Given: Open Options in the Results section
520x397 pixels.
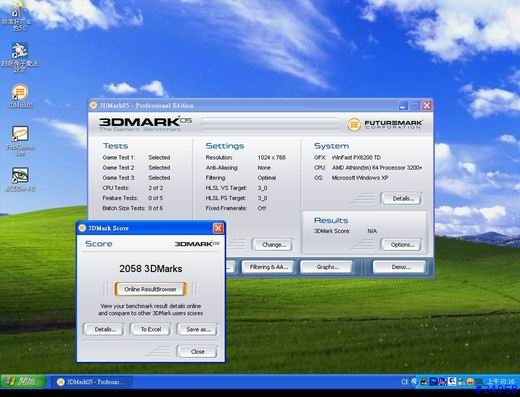Looking at the screenshot, I should click(402, 245).
